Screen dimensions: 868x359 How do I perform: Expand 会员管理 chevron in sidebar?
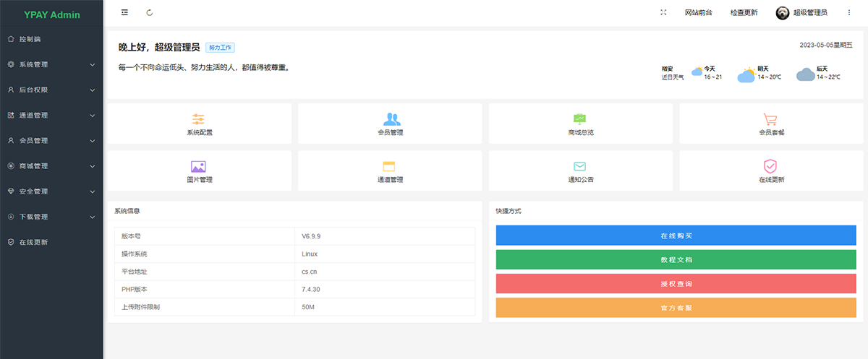pyautogui.click(x=93, y=140)
